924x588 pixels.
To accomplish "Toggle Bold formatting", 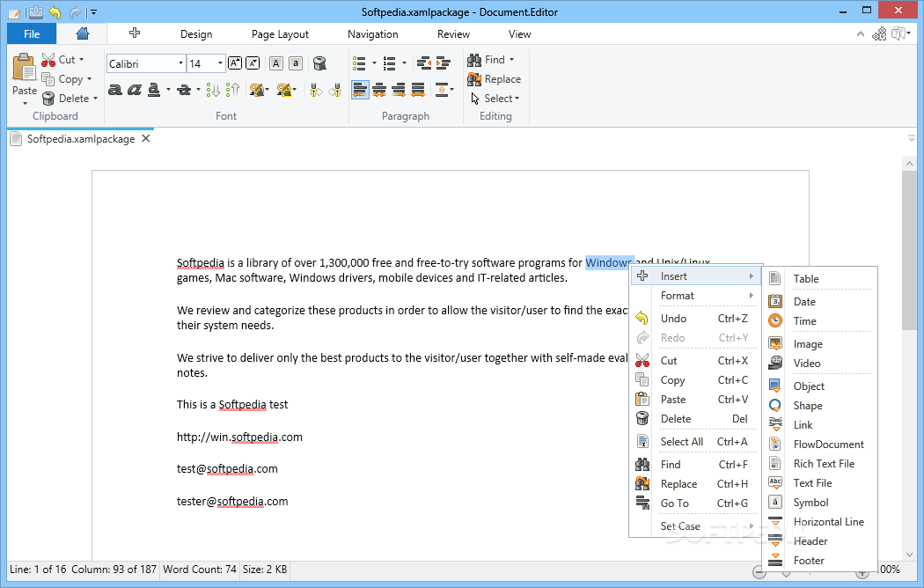I will pyautogui.click(x=115, y=90).
